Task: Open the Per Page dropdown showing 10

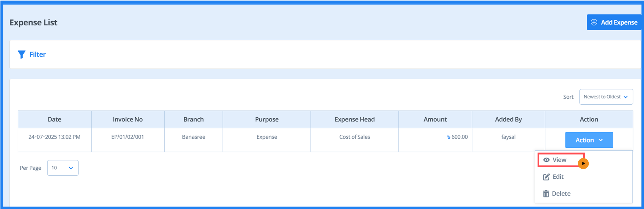Action: [x=62, y=168]
